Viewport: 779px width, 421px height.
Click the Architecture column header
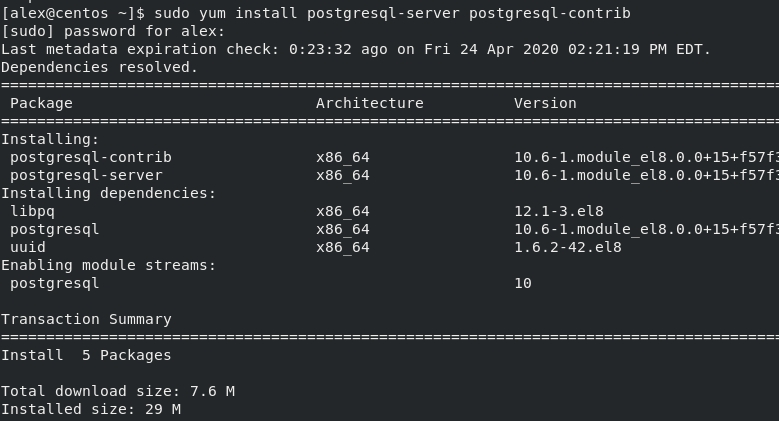[370, 103]
